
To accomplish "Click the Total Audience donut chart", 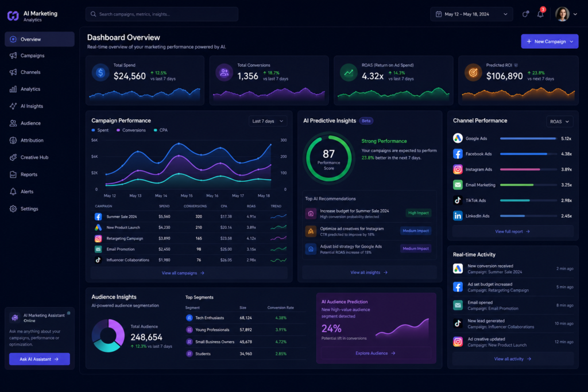I will [x=108, y=335].
